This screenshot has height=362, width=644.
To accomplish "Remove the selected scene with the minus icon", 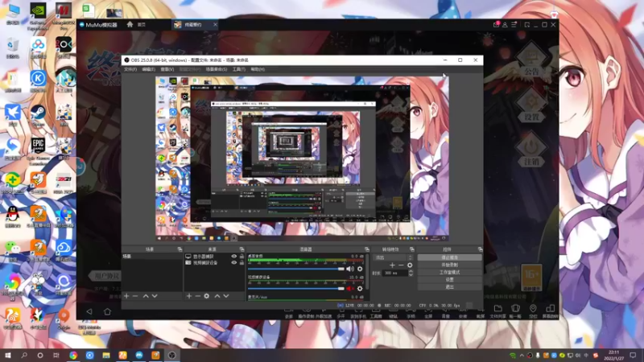I will click(x=135, y=296).
